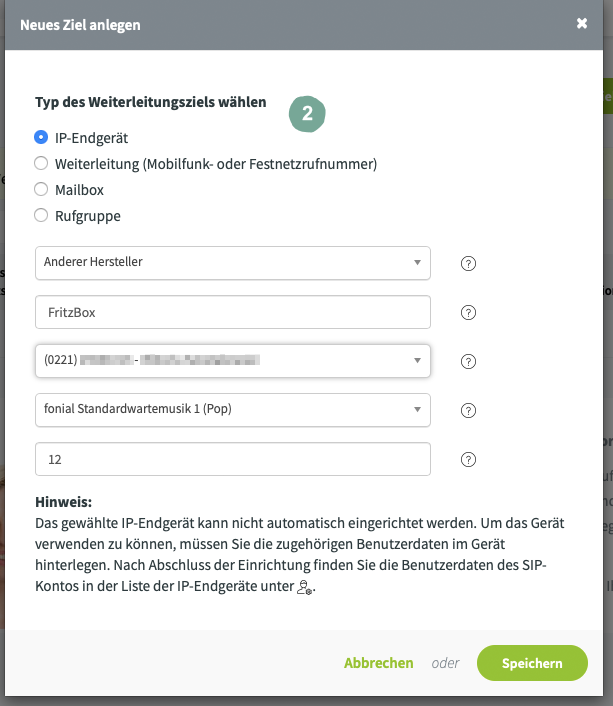Viewport: 613px width, 706px height.
Task: Click the Neues Ziel anlegen title bar
Action: 304,25
